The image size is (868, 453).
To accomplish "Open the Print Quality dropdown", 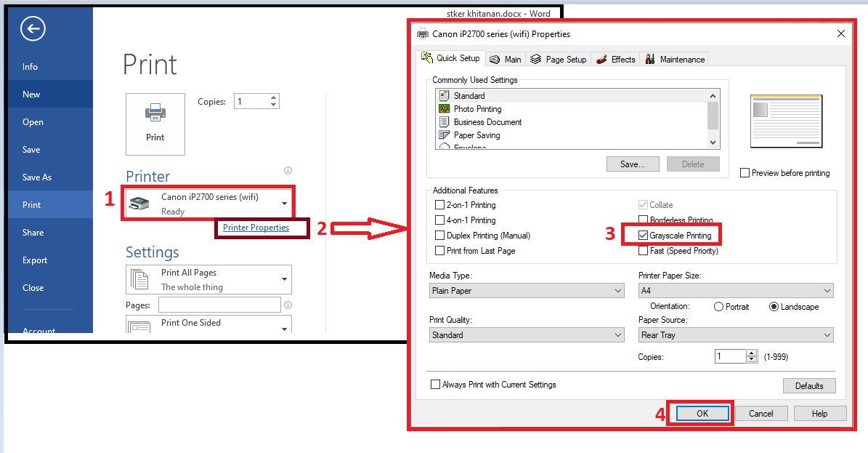I will (527, 335).
